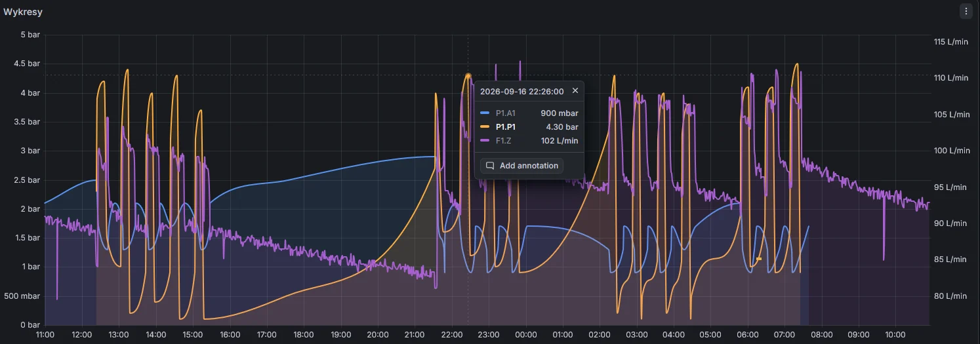Click the highlighted orange data point at 22:26

468,76
